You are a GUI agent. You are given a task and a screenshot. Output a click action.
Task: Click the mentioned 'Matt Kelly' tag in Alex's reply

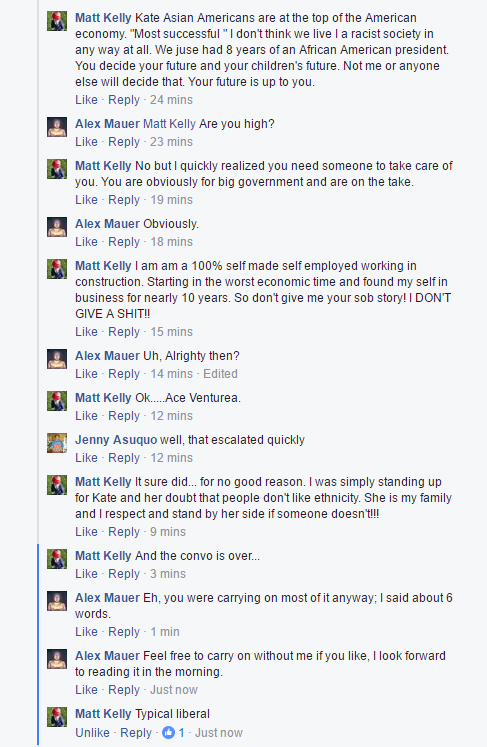tap(169, 124)
